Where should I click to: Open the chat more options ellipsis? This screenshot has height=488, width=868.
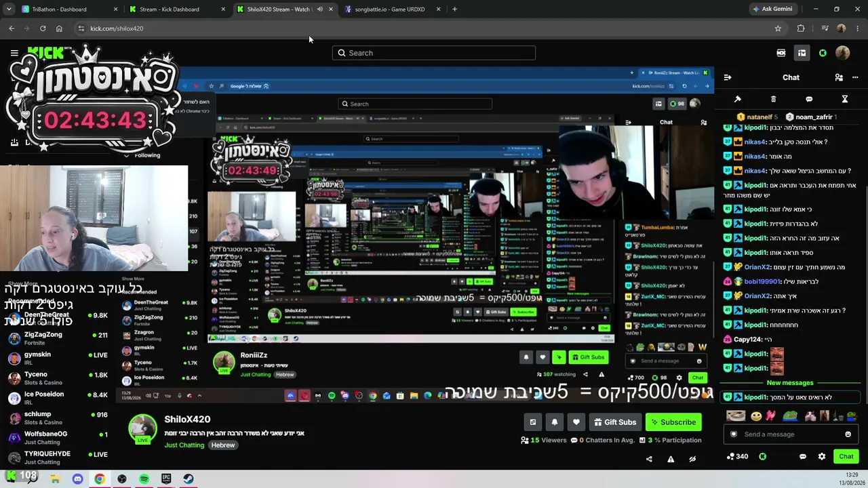[856, 77]
